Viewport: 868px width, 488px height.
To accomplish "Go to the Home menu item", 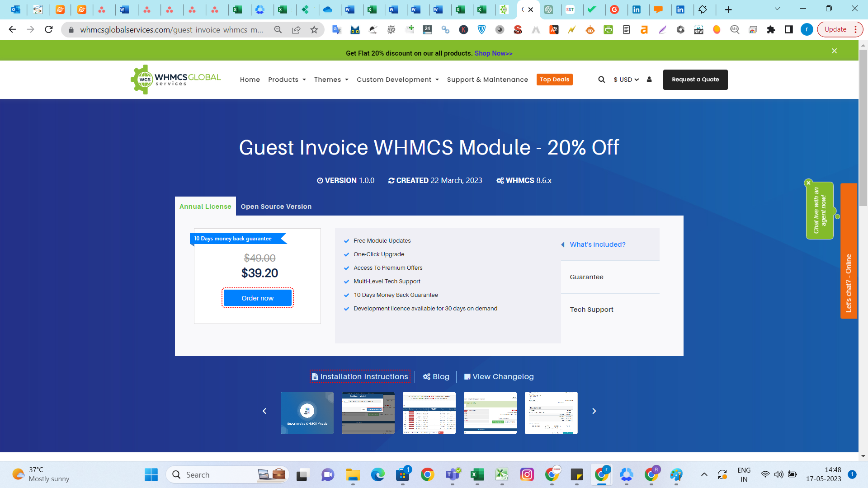I will pos(250,80).
